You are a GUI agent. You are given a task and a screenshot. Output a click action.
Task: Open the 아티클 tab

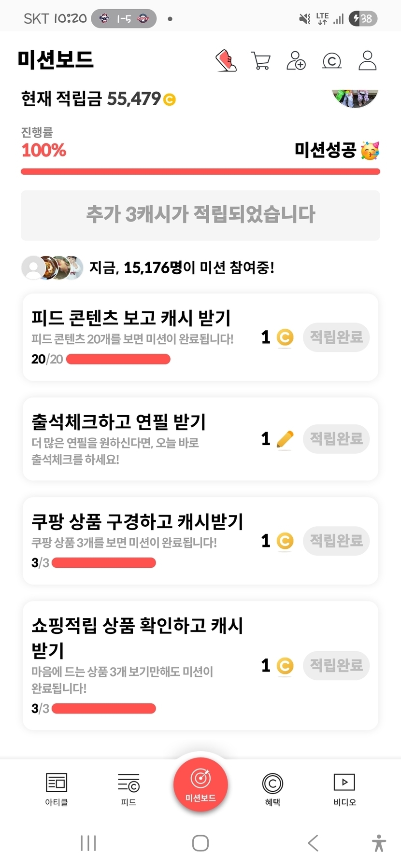coord(57,789)
